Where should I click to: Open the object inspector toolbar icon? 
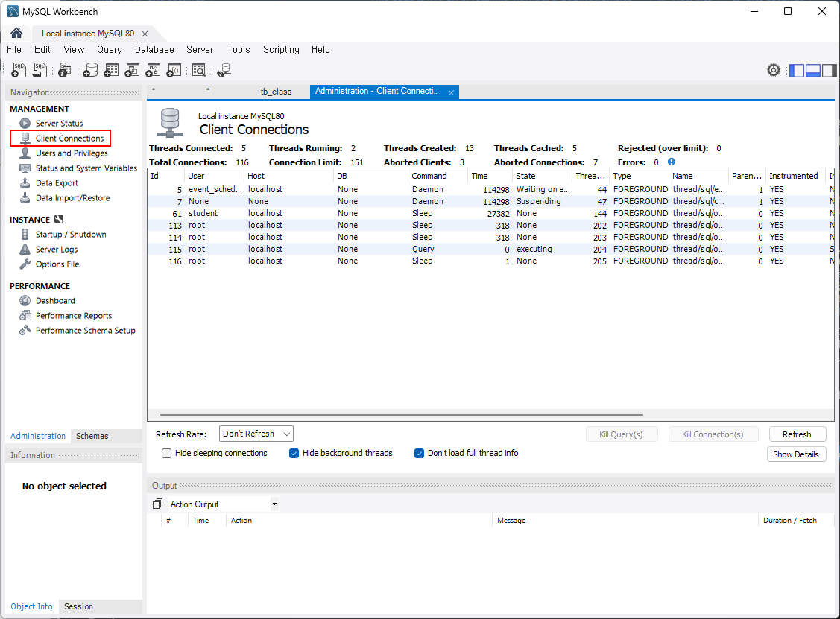[64, 70]
